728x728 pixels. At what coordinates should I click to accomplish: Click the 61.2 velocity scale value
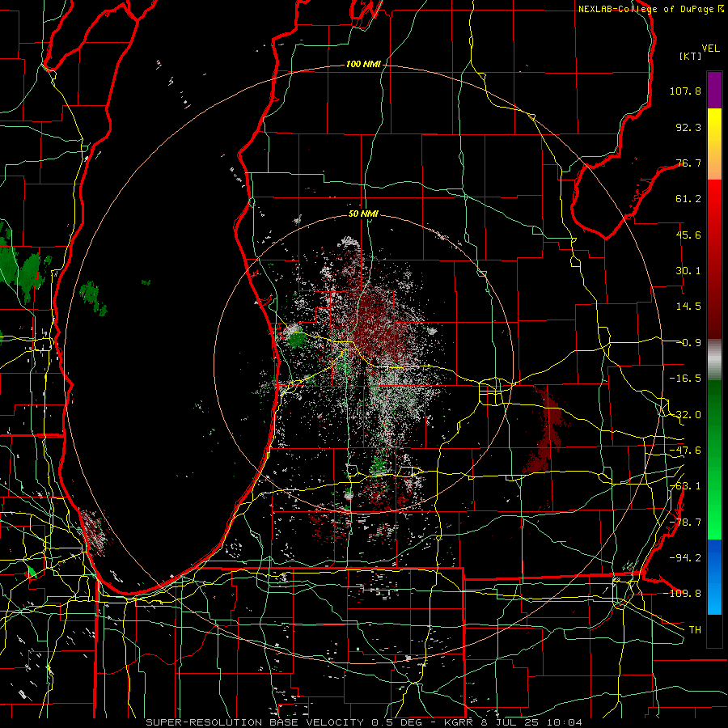688,199
